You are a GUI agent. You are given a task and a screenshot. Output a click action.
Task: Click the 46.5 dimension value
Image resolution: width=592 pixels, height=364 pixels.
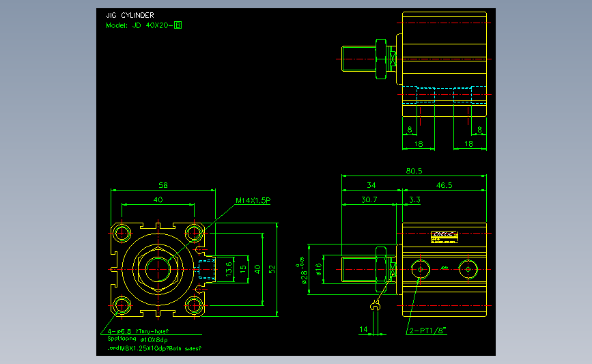(444, 185)
